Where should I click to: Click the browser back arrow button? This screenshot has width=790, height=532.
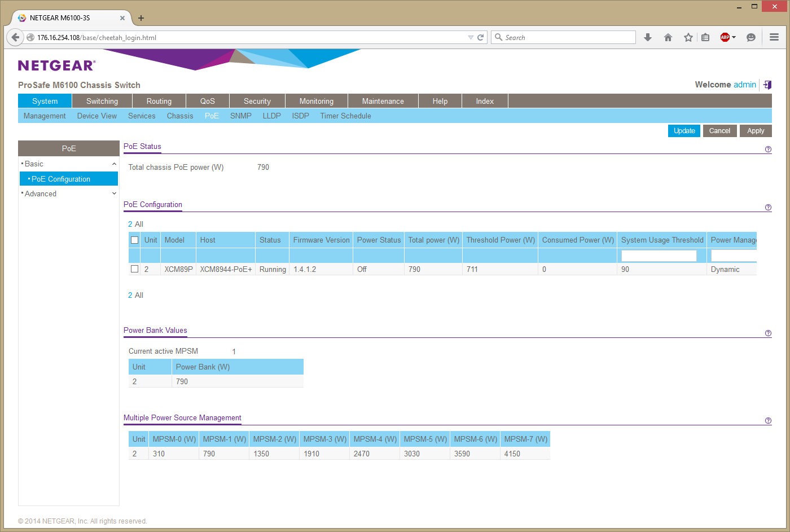(15, 37)
